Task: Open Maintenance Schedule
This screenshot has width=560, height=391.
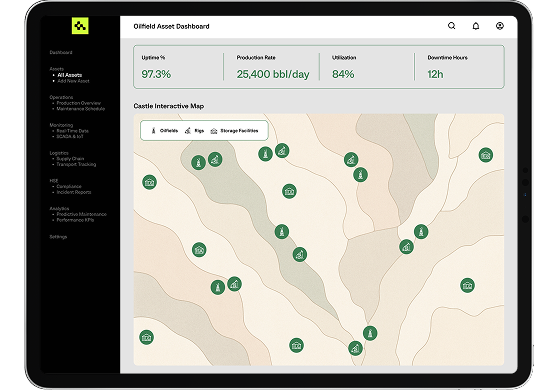Action: pyautogui.click(x=81, y=109)
